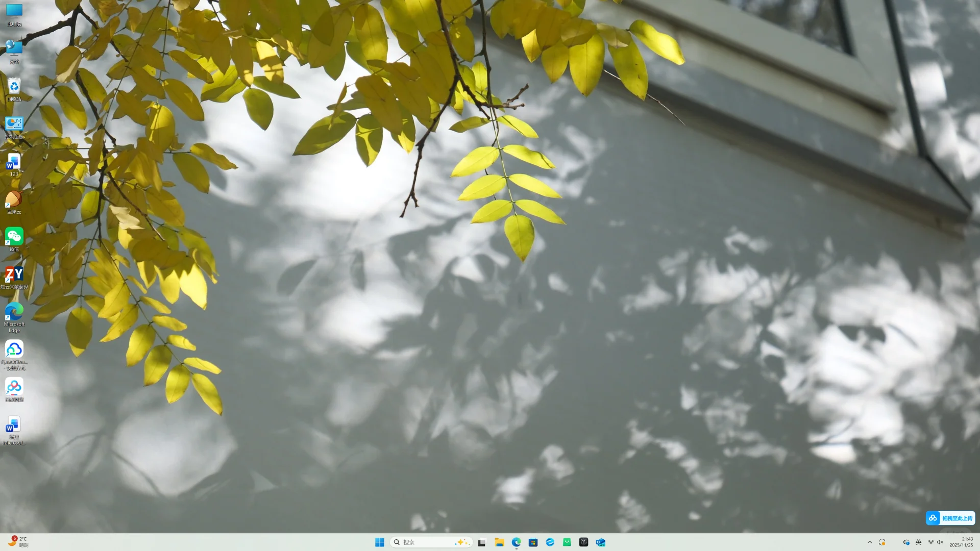This screenshot has width=980, height=551.
Task: Open Task View from the taskbar
Action: [x=481, y=542]
